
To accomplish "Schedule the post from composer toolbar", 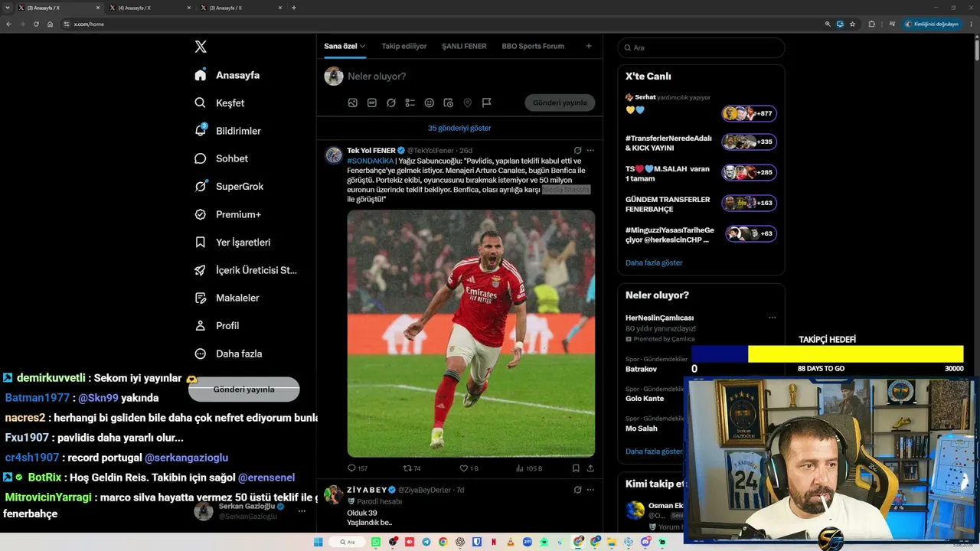I will (x=449, y=103).
